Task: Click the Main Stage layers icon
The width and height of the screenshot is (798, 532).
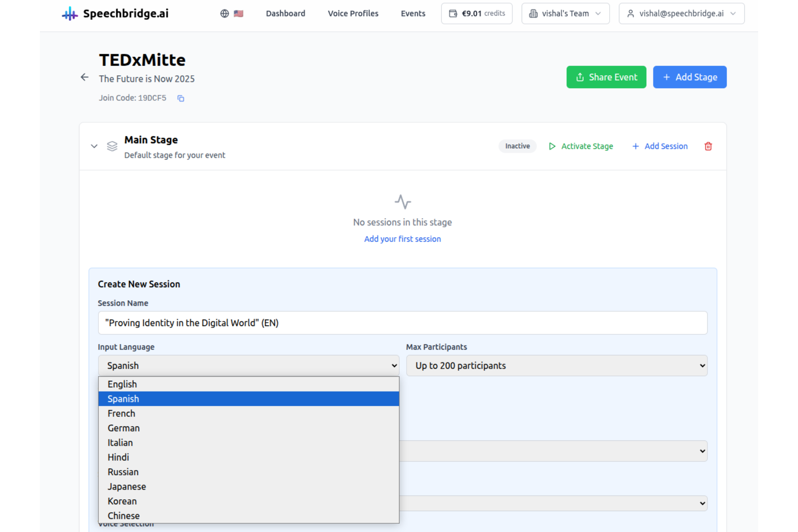Action: 112,146
